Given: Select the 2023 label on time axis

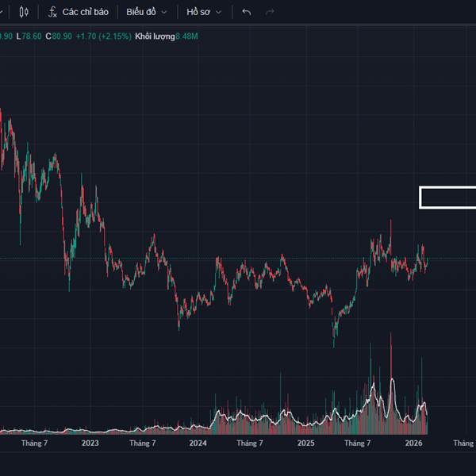Looking at the screenshot, I should coord(90,443).
